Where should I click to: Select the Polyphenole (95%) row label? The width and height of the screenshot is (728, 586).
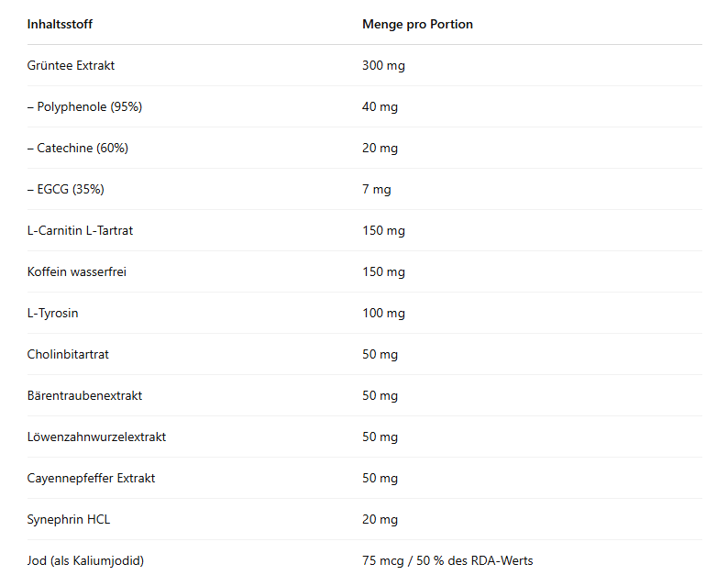(84, 106)
